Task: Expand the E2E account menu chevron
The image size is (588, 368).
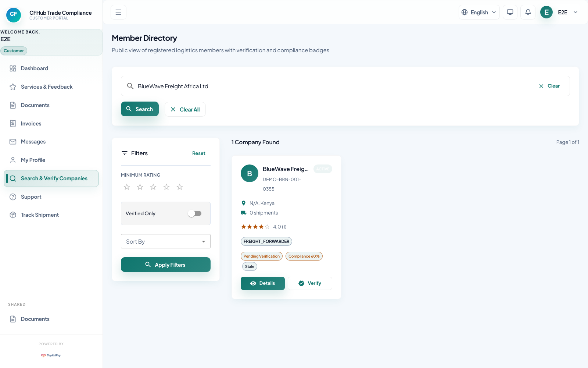Action: tap(576, 12)
